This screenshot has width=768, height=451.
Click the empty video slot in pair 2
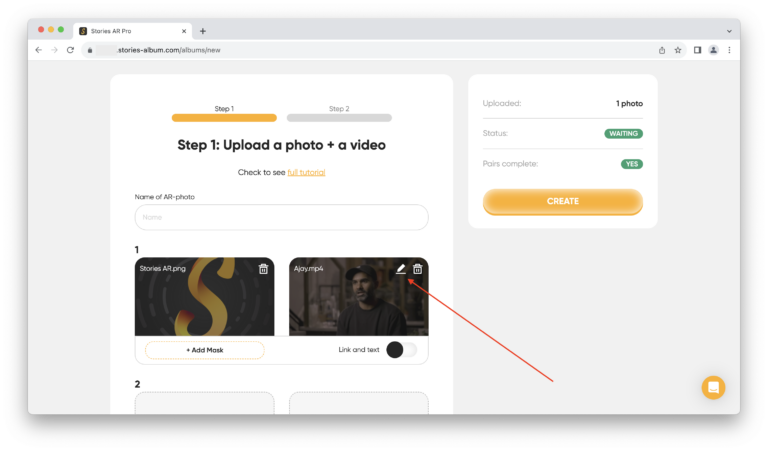pyautogui.click(x=359, y=403)
